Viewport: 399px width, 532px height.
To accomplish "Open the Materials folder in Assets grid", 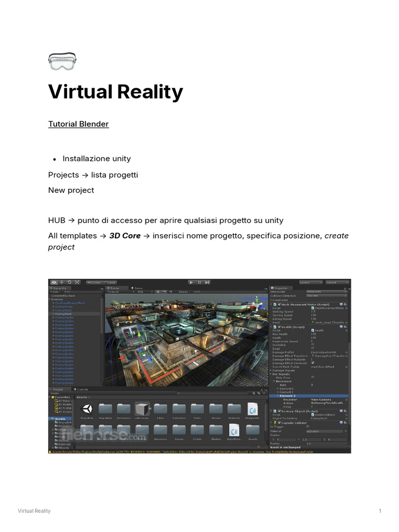I will (234, 409).
